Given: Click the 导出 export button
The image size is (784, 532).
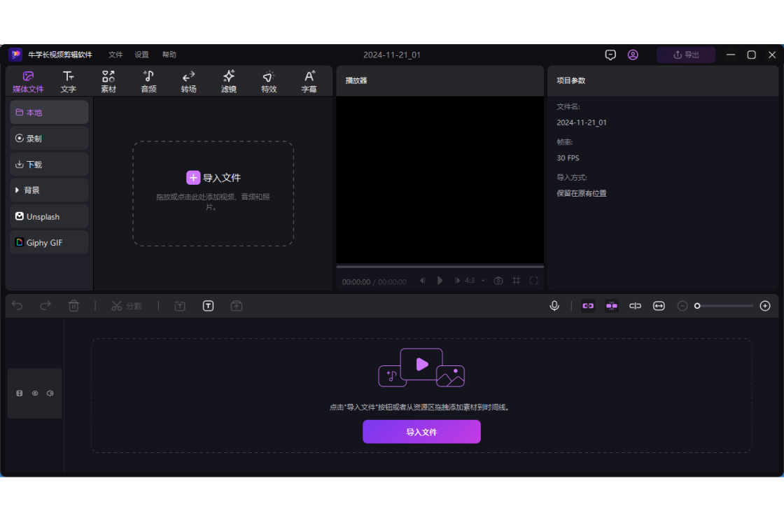Looking at the screenshot, I should tap(686, 55).
